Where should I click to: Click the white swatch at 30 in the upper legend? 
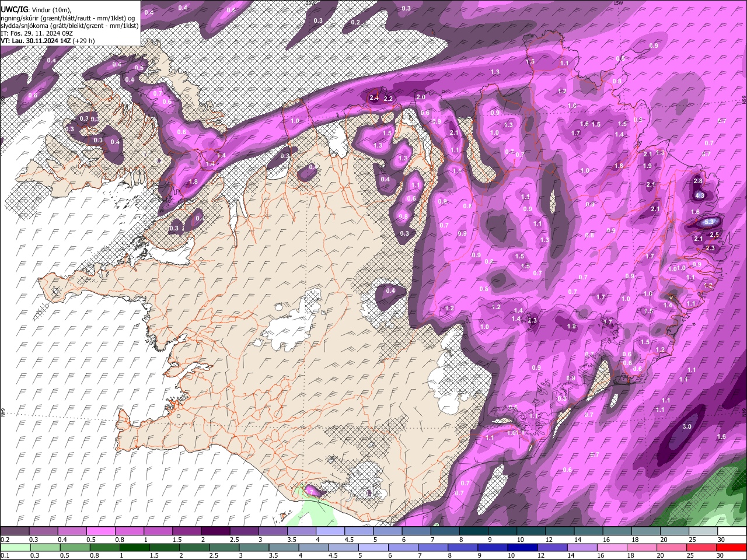[731, 531]
